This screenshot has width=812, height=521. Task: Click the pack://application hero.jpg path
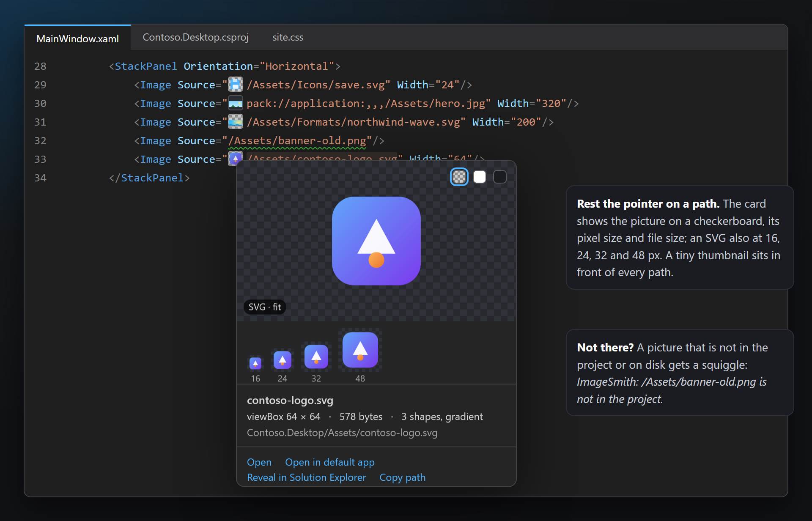tap(365, 103)
